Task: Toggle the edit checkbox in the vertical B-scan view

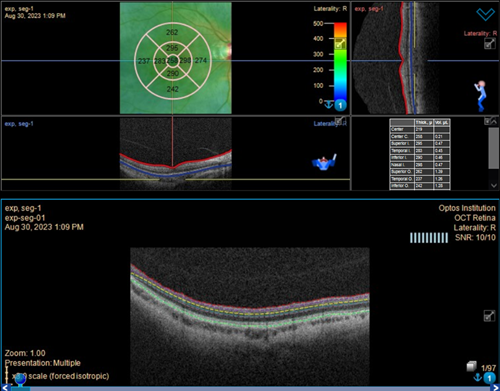Action: pyautogui.click(x=489, y=43)
